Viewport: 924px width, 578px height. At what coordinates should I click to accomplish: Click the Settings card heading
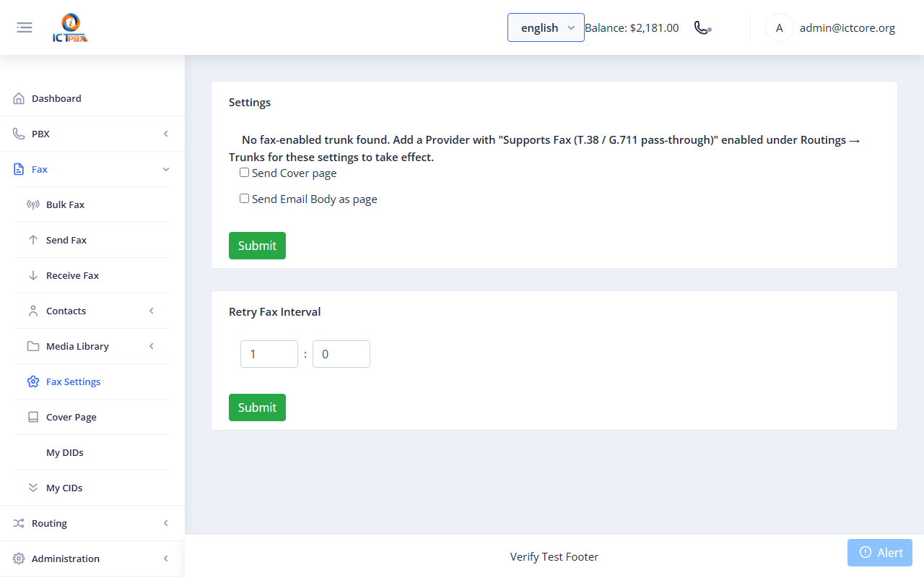point(250,103)
